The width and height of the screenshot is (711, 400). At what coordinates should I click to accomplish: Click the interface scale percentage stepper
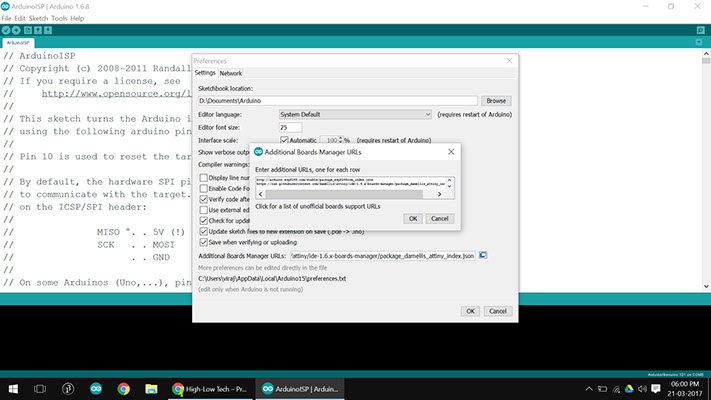[341, 140]
